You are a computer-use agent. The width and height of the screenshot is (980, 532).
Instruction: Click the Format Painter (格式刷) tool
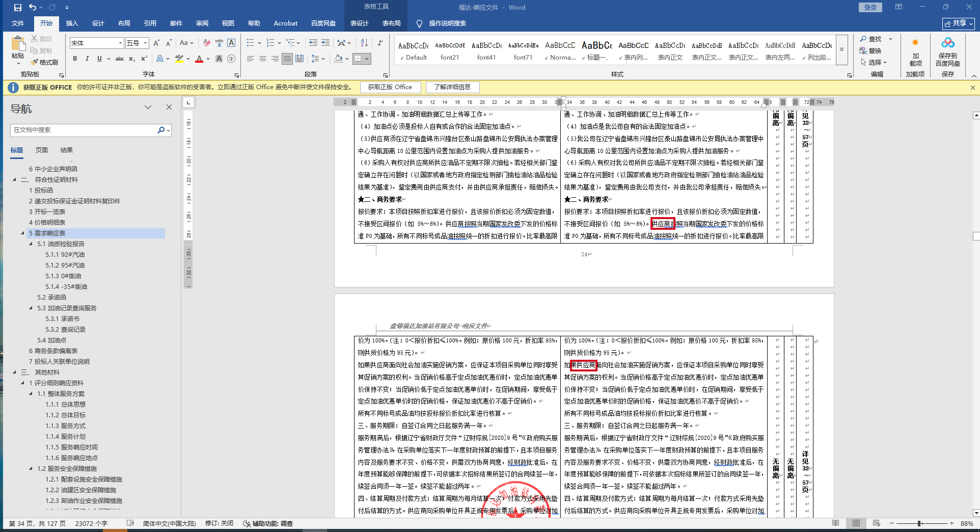[x=45, y=62]
